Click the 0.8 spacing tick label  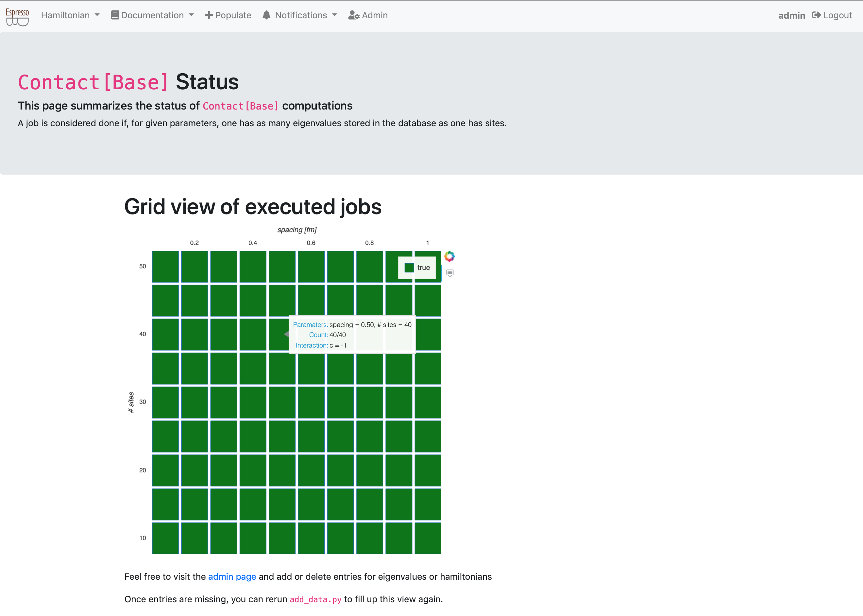(370, 243)
